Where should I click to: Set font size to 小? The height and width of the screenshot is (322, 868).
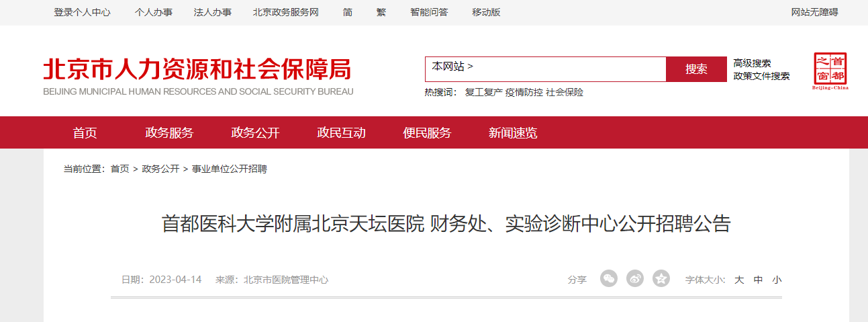(x=777, y=280)
